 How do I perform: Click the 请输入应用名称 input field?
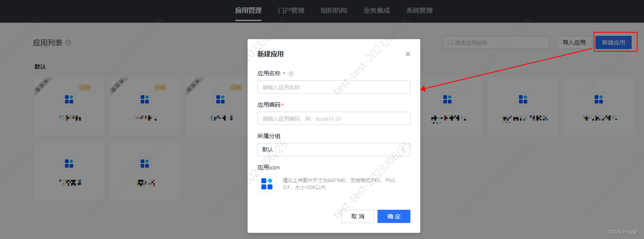click(x=334, y=87)
